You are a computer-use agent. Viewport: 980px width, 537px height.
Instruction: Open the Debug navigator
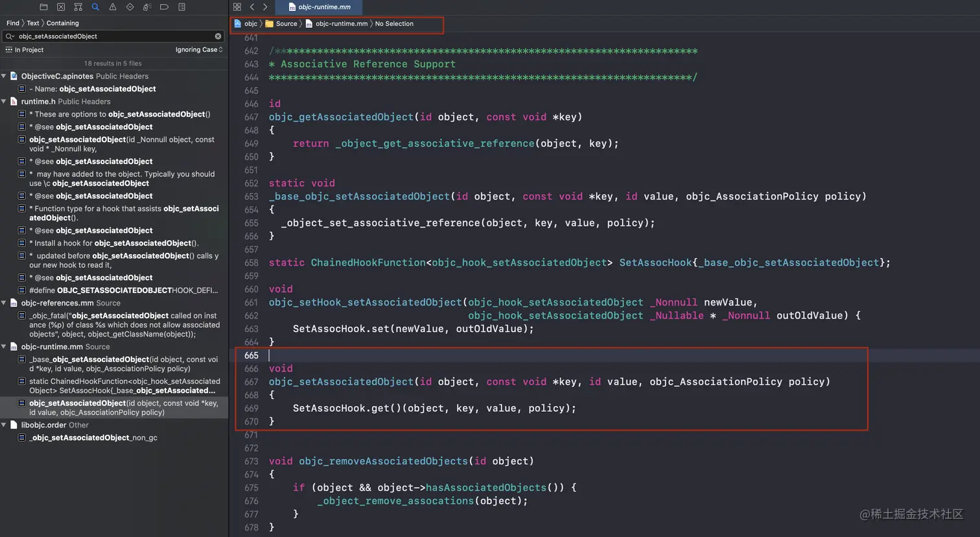147,7
